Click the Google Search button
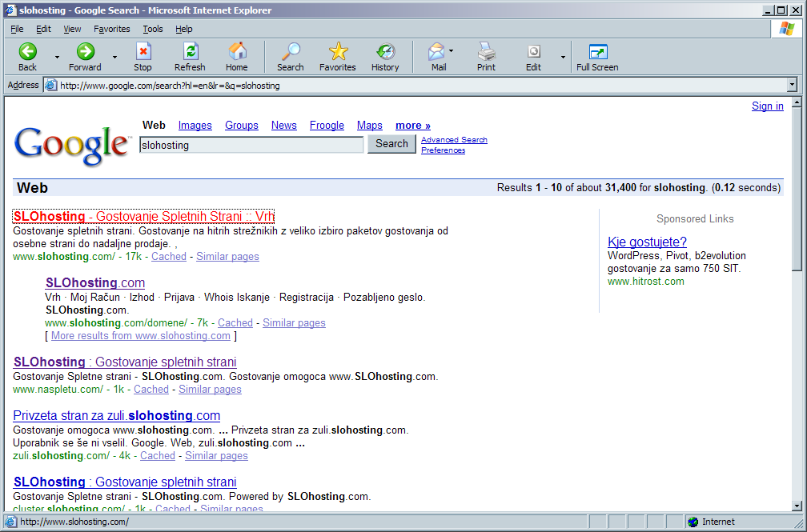Screen dimensions: 807x532 391,144
